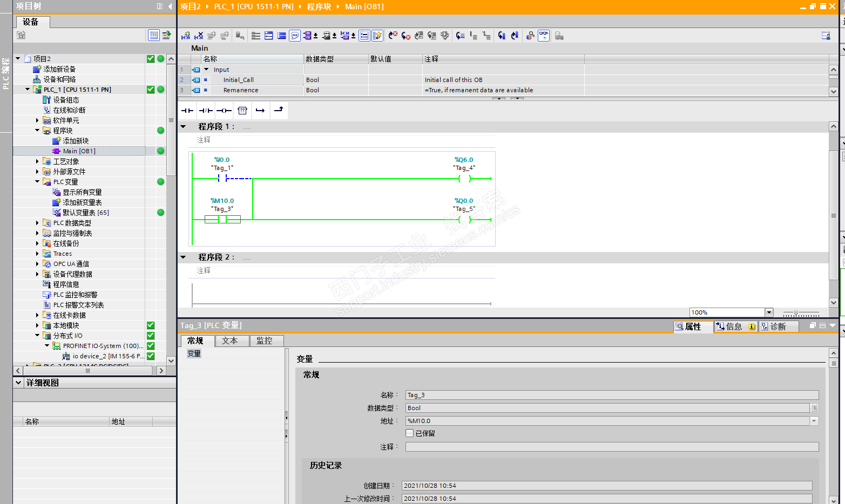This screenshot has width=845, height=504.
Task: Open 设备和网络 in project tree
Action: tap(59, 79)
